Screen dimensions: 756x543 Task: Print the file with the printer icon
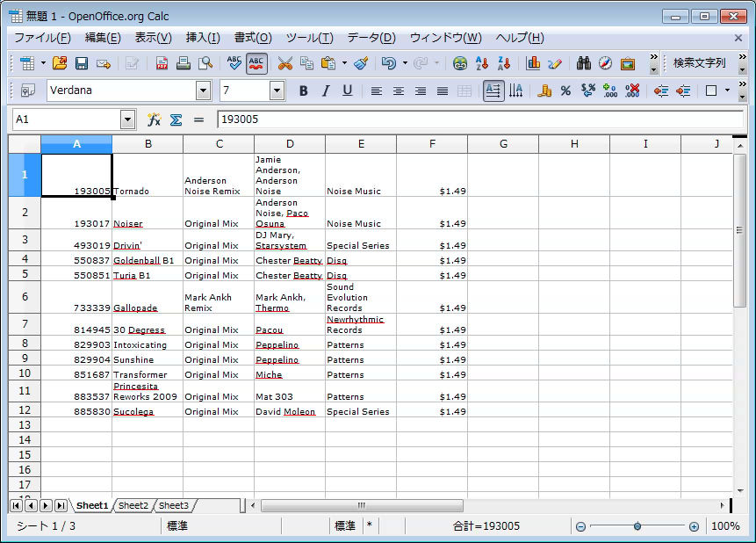pyautogui.click(x=184, y=63)
